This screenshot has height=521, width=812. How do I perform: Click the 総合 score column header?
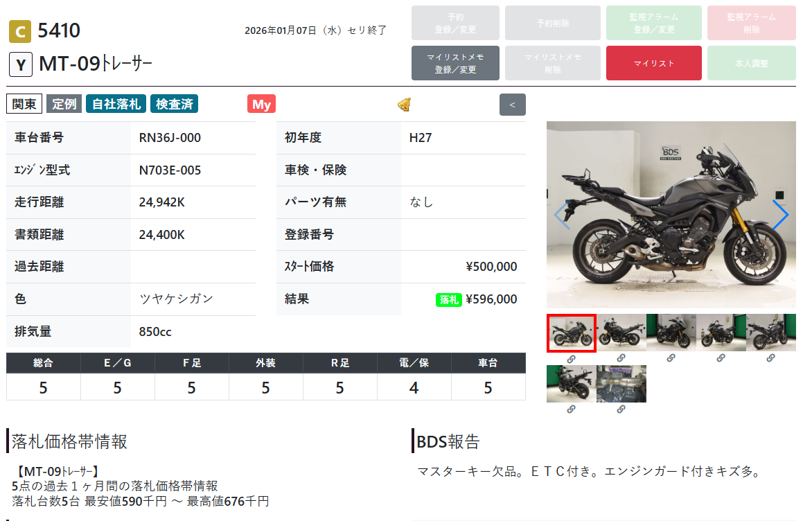coord(43,363)
